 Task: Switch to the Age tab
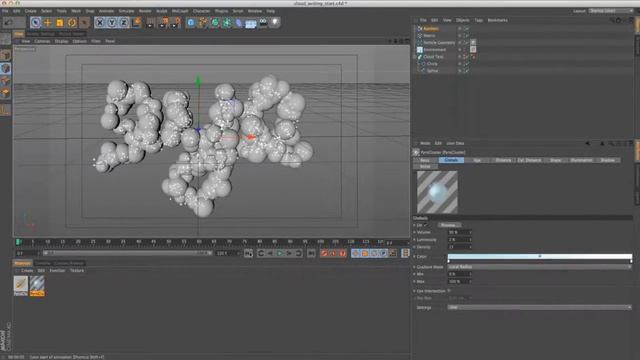[477, 160]
